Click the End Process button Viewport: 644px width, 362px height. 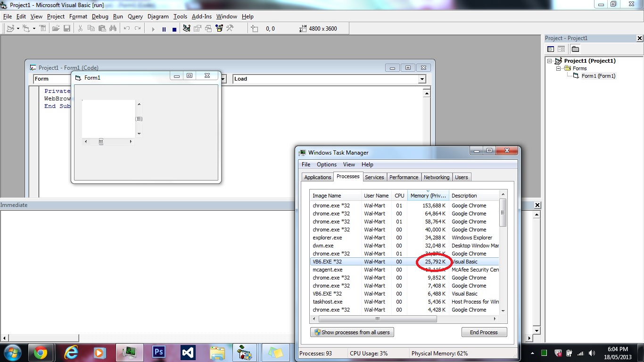pos(484,332)
